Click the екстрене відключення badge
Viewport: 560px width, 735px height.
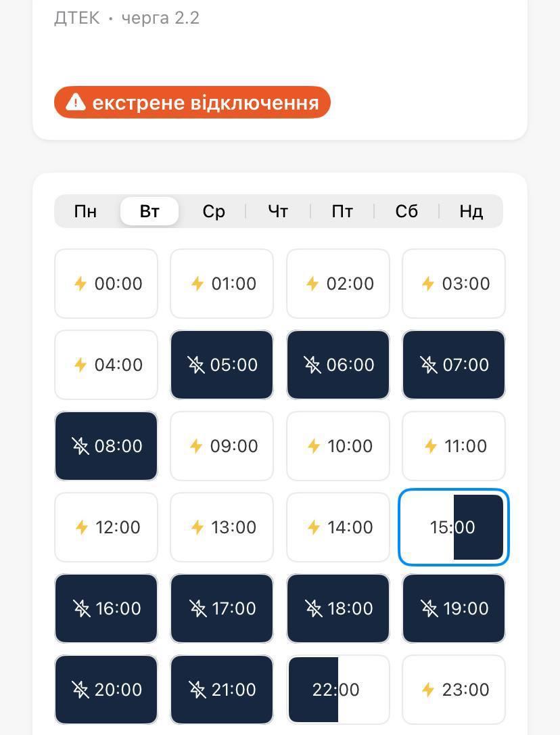point(192,102)
